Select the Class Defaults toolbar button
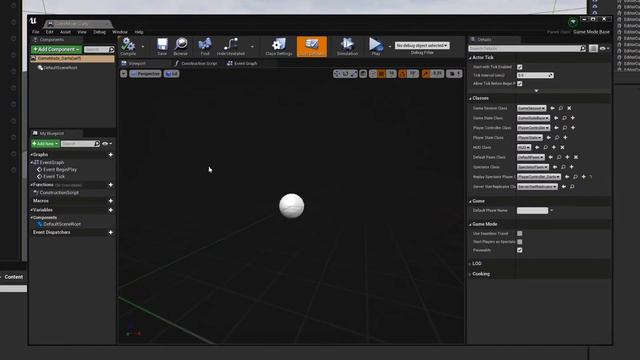640x360 pixels. click(x=312, y=46)
